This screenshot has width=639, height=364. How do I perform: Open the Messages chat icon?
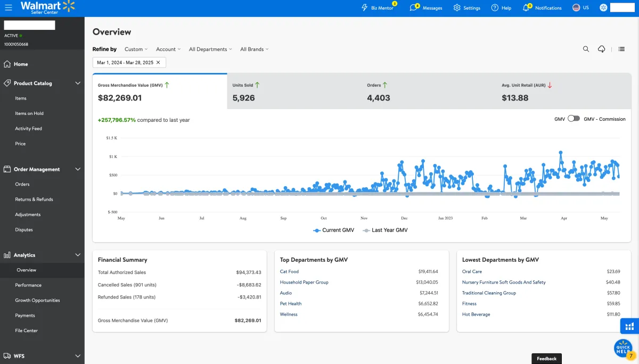pos(414,8)
